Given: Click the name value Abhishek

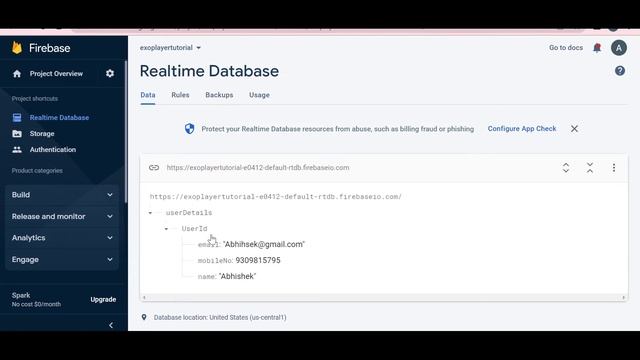Looking at the screenshot, I should click(x=237, y=276).
